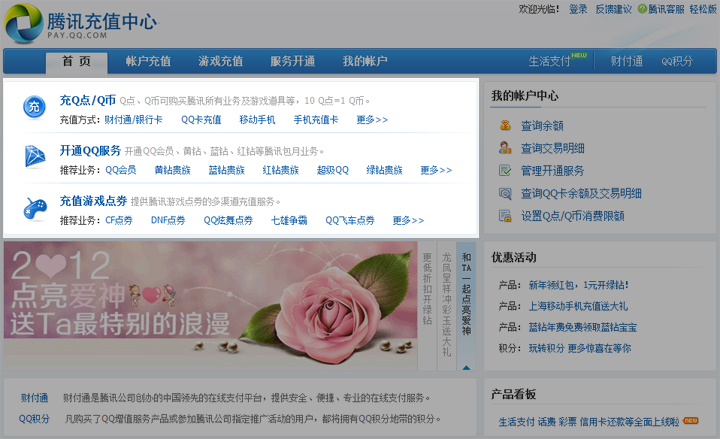Open 查询交易明细 in account center
Screen dimensions: 720x439
click(552, 148)
